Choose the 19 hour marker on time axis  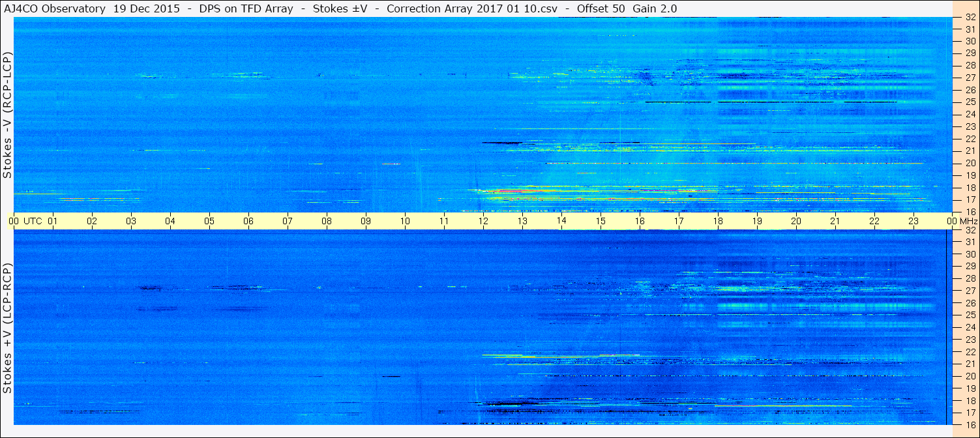[757, 221]
